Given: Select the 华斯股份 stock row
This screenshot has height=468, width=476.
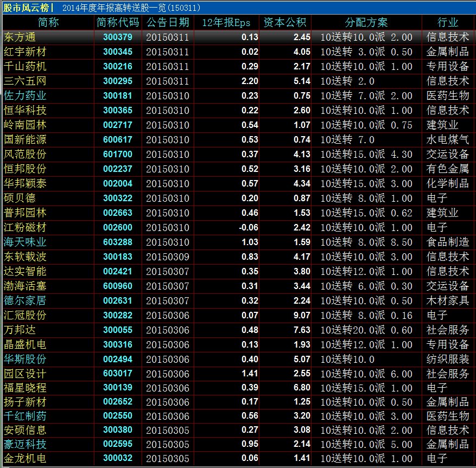Looking at the screenshot, I should [24, 360].
